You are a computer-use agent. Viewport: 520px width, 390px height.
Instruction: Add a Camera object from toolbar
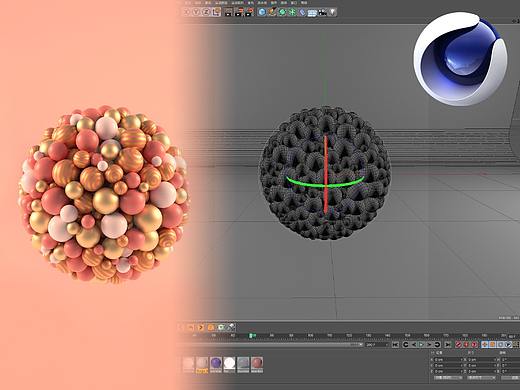coord(322,12)
